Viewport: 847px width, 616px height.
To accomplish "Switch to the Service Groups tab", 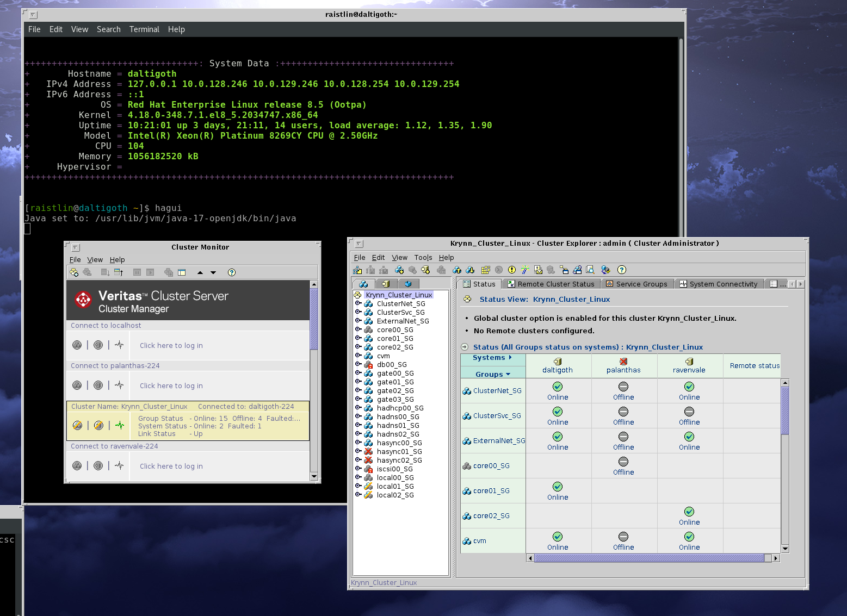I will pyautogui.click(x=637, y=284).
